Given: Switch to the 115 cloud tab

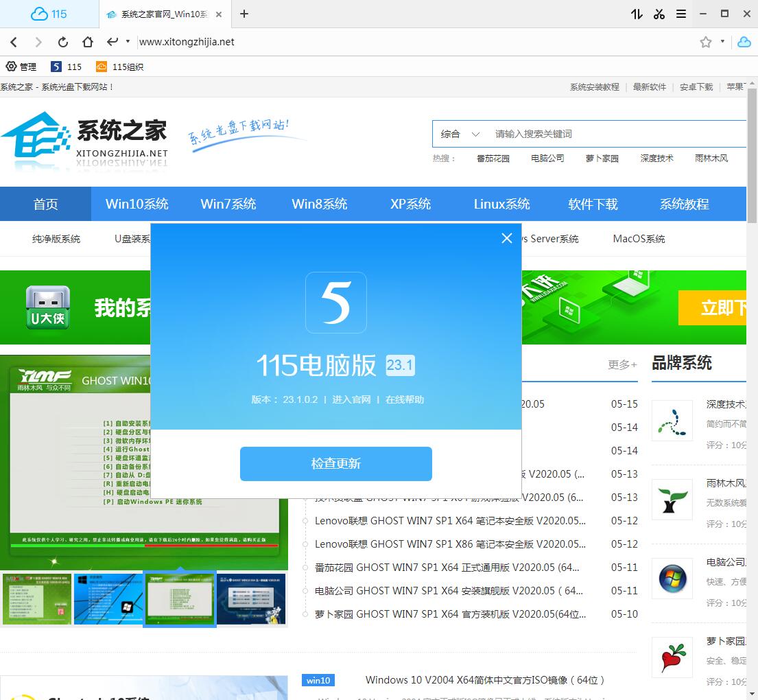Looking at the screenshot, I should (x=49, y=14).
